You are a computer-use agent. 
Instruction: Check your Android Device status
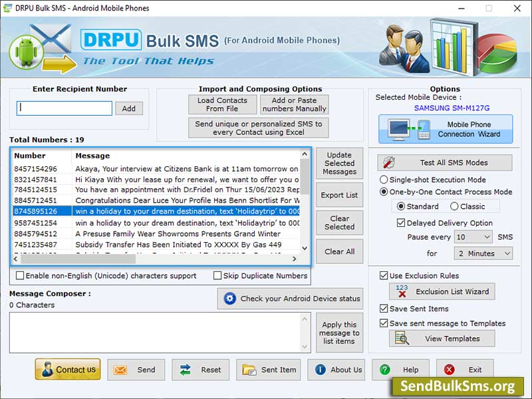point(290,299)
